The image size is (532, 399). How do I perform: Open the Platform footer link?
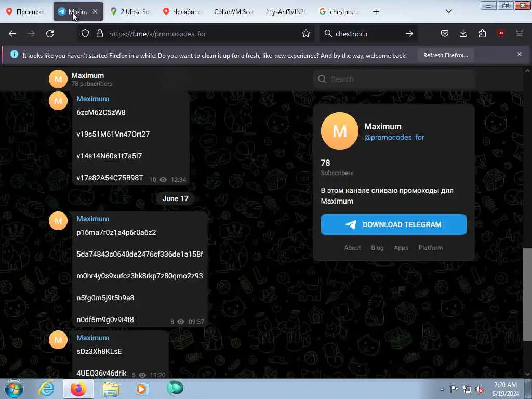pos(431,248)
